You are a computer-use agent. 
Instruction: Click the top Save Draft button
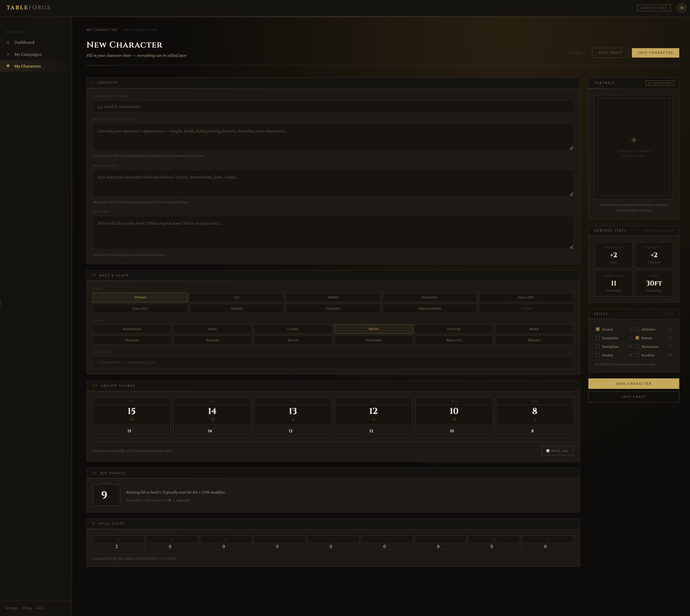coord(610,53)
